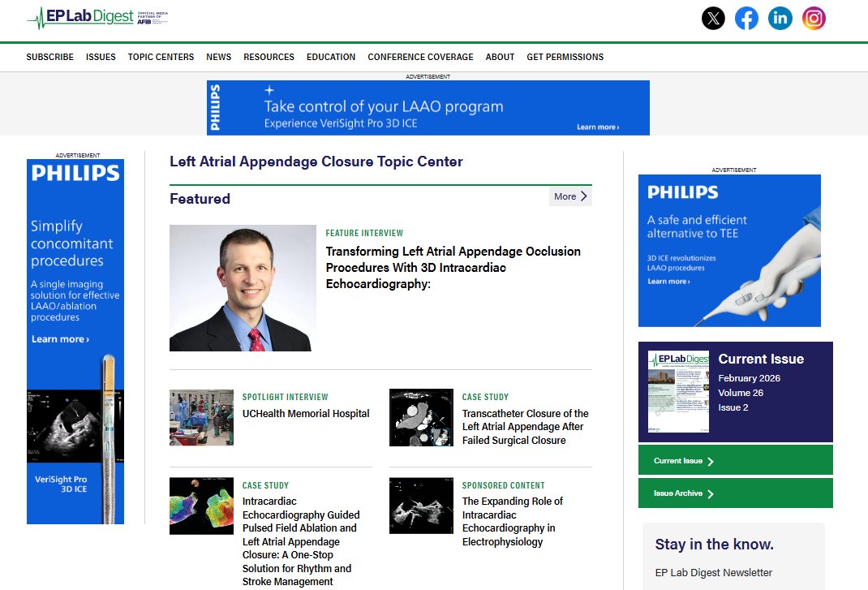Click the More button beside Featured

570,196
